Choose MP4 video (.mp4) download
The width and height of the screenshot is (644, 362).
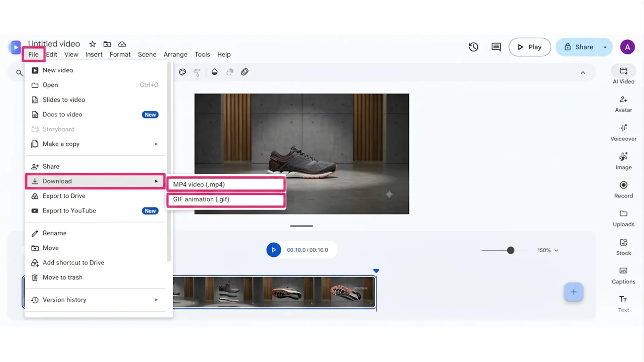tap(226, 185)
